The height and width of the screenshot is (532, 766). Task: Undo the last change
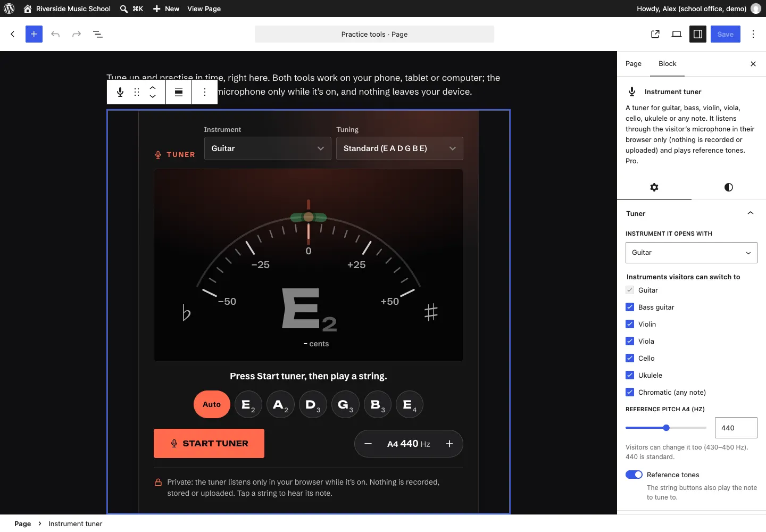click(x=55, y=34)
